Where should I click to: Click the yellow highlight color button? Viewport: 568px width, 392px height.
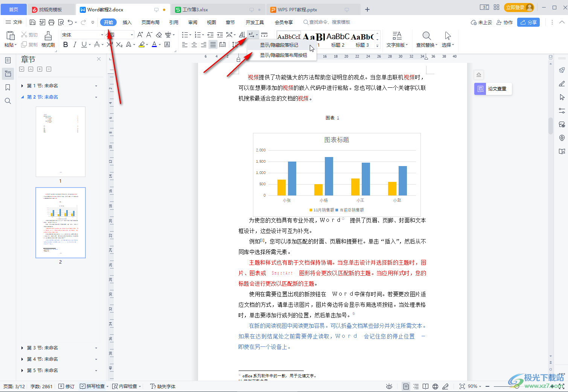pyautogui.click(x=142, y=44)
